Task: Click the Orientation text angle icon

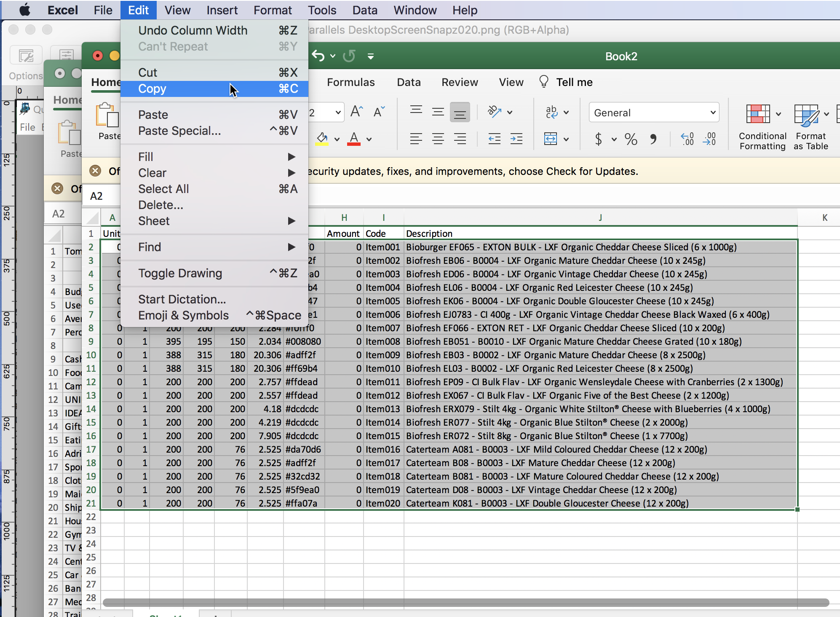Action: [495, 112]
